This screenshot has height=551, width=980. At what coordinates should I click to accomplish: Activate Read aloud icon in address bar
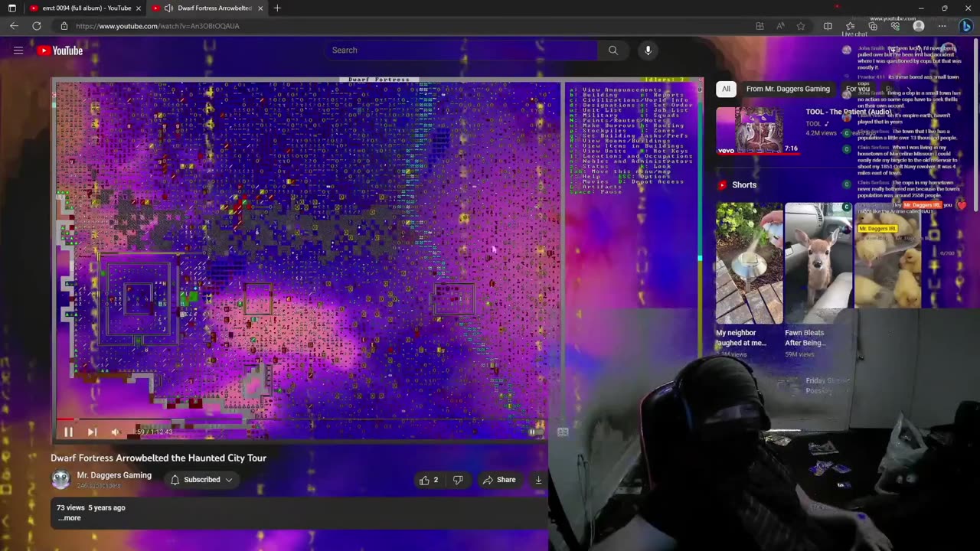(780, 26)
